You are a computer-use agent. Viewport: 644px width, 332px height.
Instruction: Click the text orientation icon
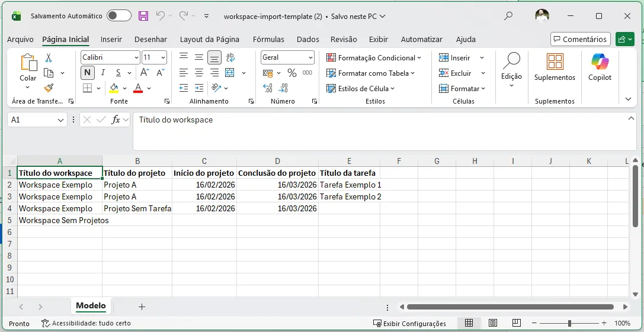(x=216, y=88)
